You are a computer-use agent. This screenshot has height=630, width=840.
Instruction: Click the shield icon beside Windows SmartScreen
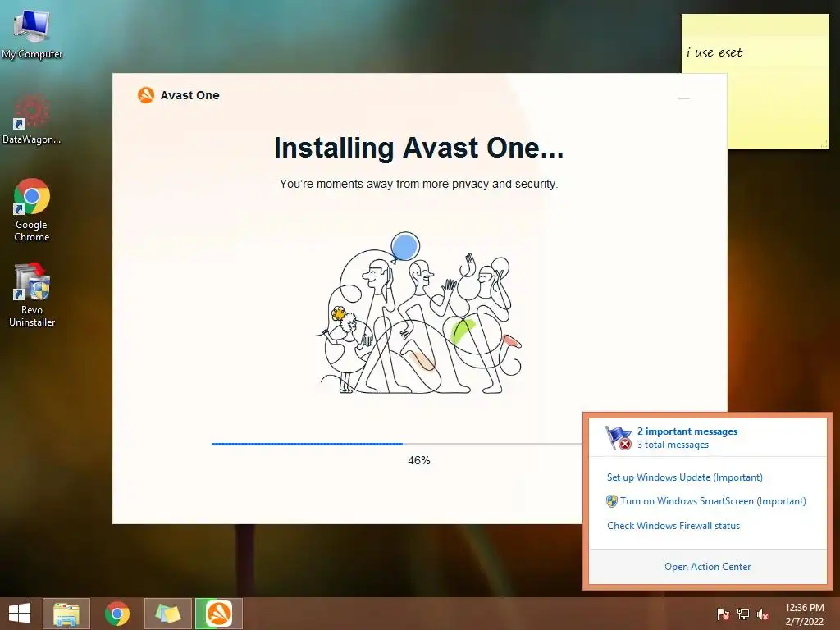[x=611, y=501]
